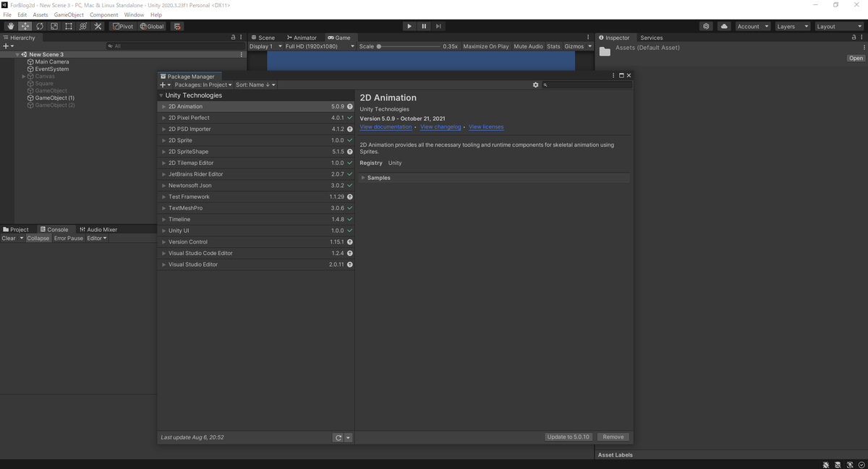Toggle Global/Local handle orientation

pos(151,26)
